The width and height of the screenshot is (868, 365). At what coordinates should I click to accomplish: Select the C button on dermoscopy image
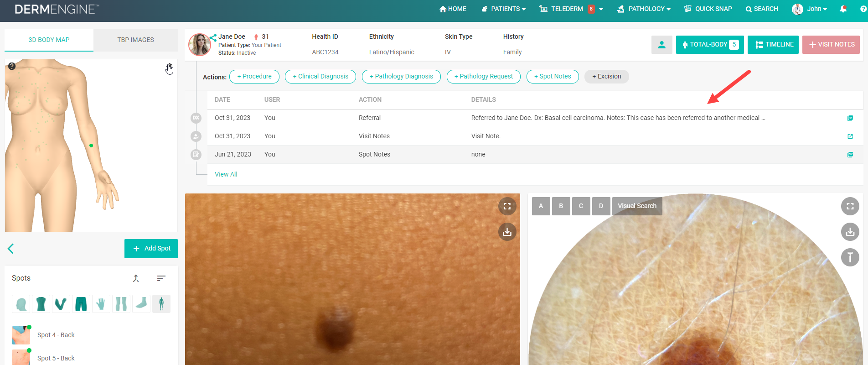pyautogui.click(x=581, y=206)
